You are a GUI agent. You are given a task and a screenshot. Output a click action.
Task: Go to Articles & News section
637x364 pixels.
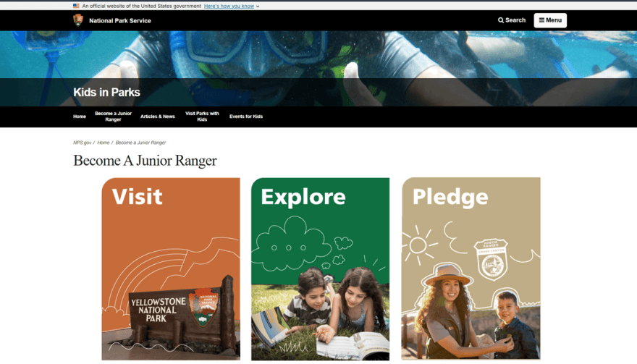(158, 117)
